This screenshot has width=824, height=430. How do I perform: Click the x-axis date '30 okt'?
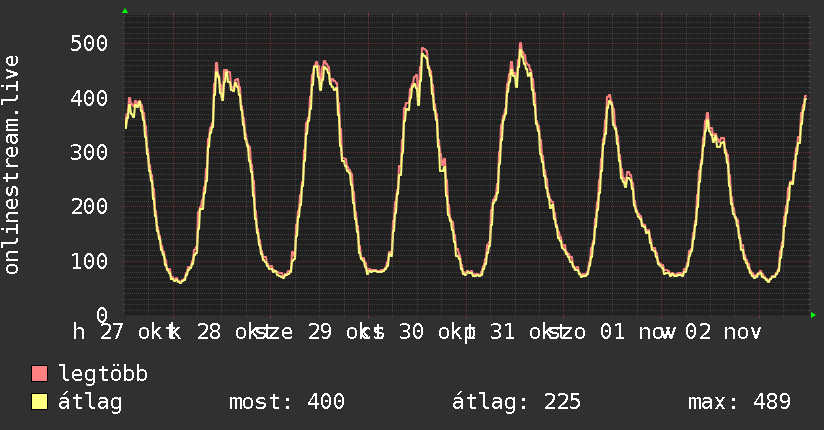[x=435, y=332]
